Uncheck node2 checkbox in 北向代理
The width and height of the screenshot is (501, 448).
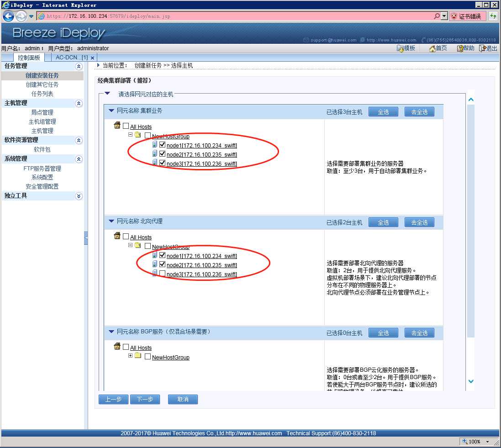click(x=162, y=264)
